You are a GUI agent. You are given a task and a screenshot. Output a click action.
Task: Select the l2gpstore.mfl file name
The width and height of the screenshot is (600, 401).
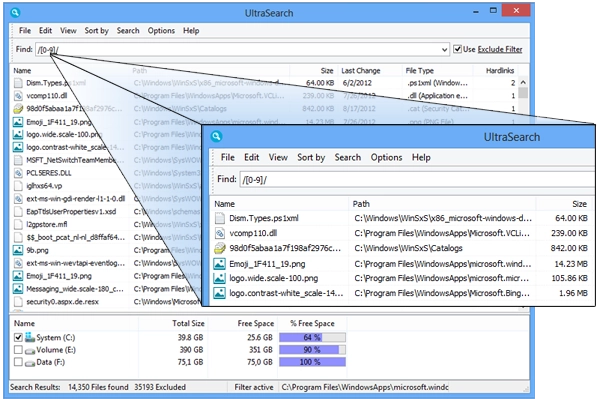click(x=47, y=224)
